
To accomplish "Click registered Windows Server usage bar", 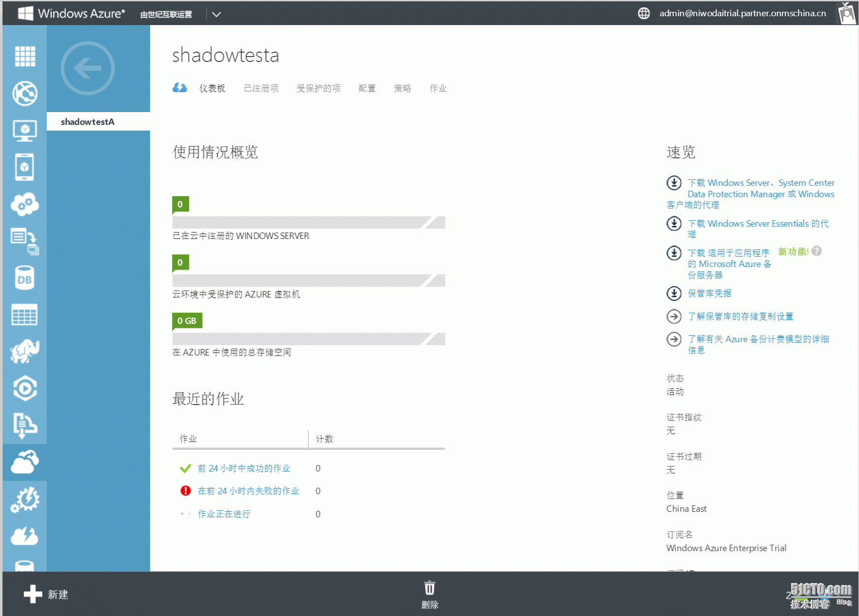I will (x=308, y=223).
